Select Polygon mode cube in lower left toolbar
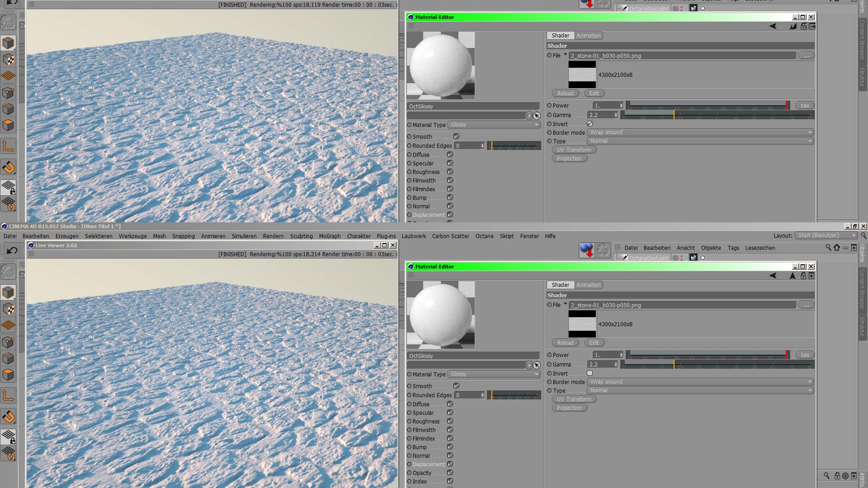The width and height of the screenshot is (868, 488). [8, 375]
